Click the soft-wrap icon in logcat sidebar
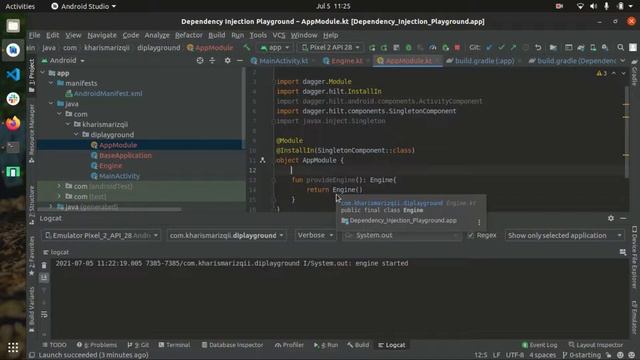The height and width of the screenshot is (360, 640). tap(44, 314)
